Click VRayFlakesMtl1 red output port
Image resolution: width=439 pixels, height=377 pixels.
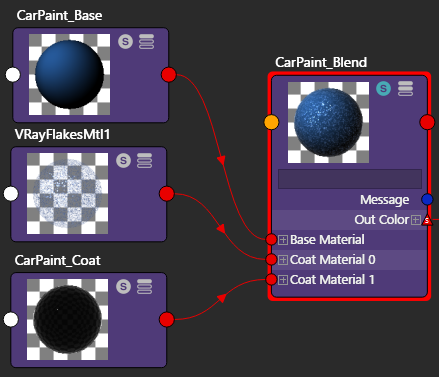167,194
